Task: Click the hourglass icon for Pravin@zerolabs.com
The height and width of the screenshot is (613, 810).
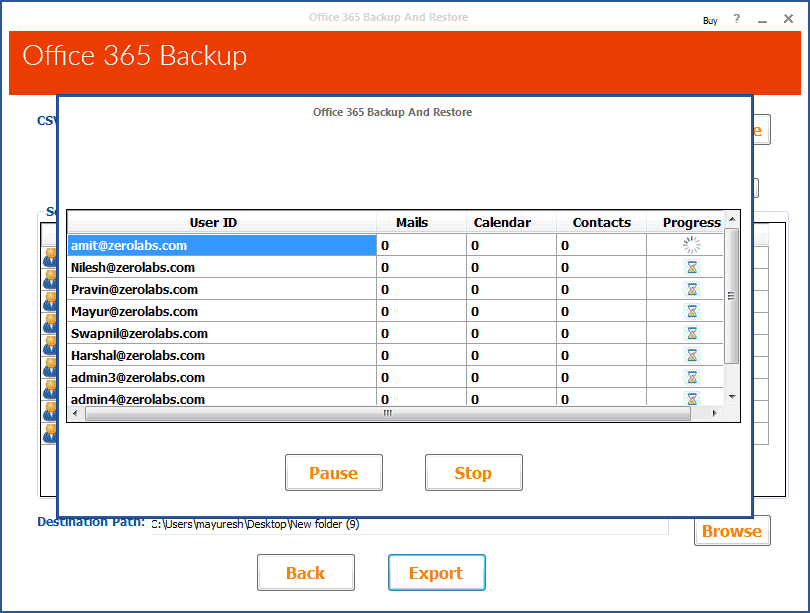Action: [692, 289]
